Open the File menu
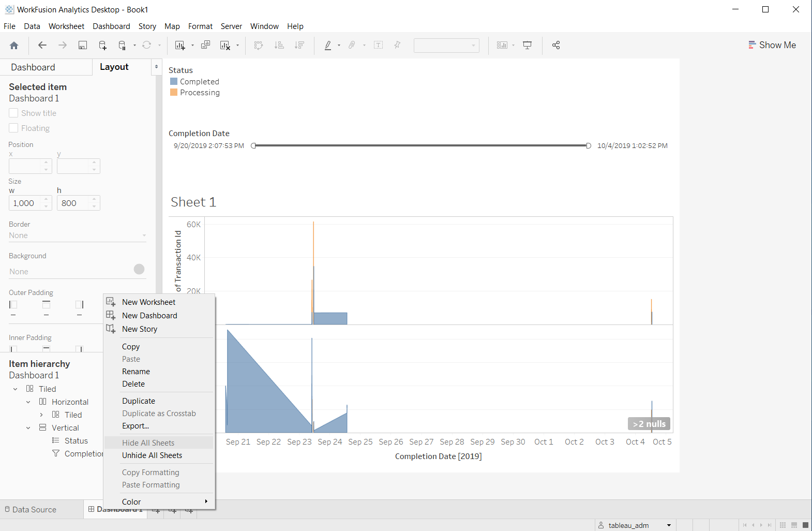The width and height of the screenshot is (812, 531). [x=9, y=26]
